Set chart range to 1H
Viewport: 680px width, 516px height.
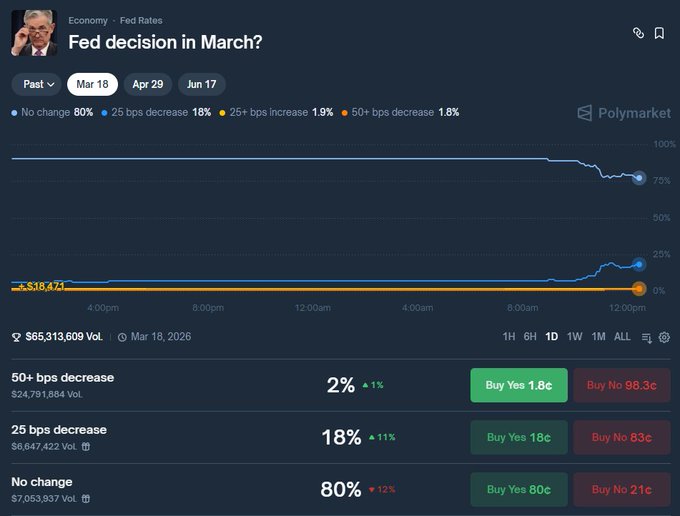coord(509,337)
